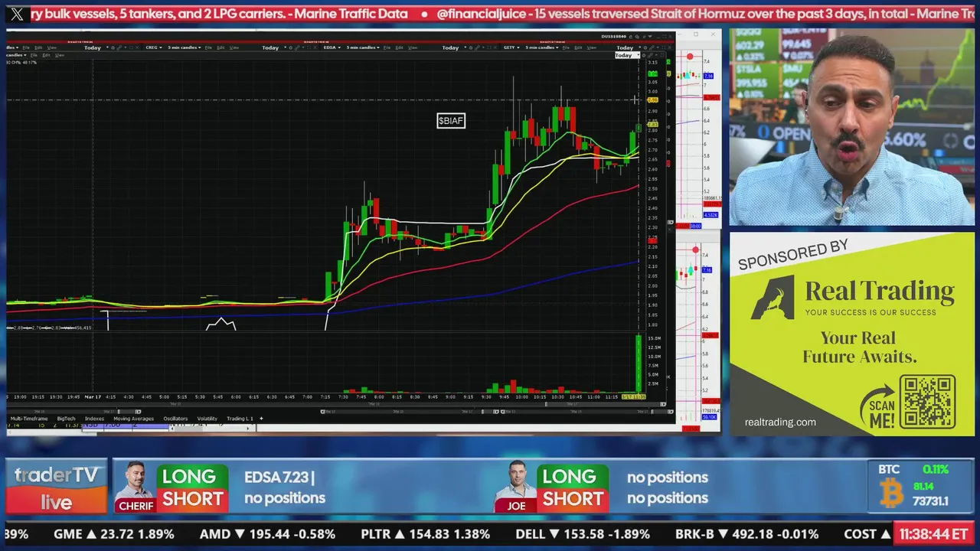Click the Bitcoin icon in BTC widget
The height and width of the screenshot is (551, 980).
click(x=890, y=494)
